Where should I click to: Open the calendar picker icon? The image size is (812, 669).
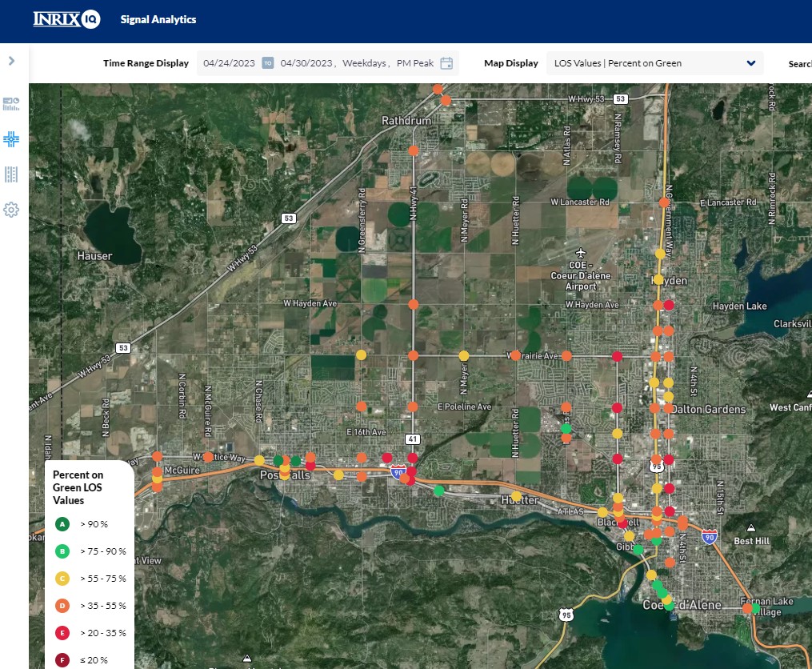446,63
